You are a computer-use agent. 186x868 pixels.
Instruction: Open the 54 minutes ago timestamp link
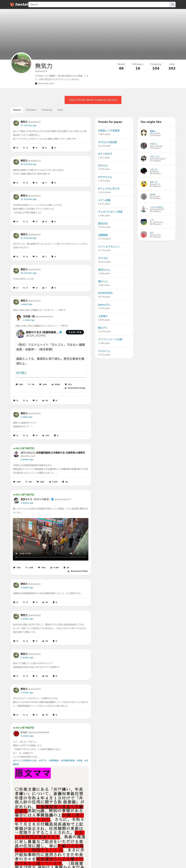[x=28, y=273]
